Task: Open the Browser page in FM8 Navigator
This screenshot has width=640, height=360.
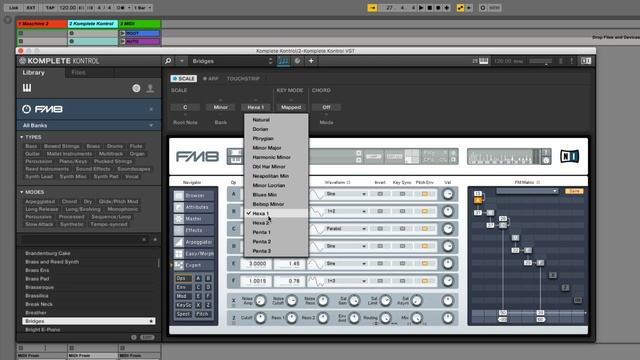Action: (194, 196)
